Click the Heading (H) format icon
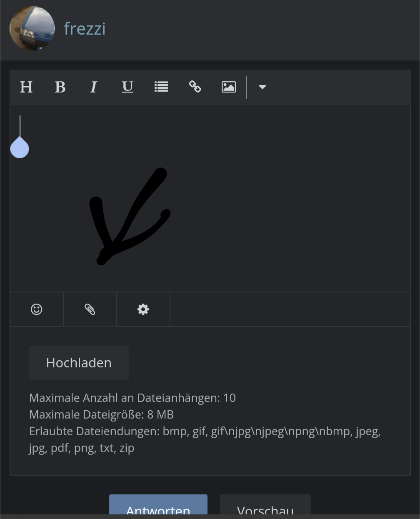This screenshot has width=420, height=519. 26,87
